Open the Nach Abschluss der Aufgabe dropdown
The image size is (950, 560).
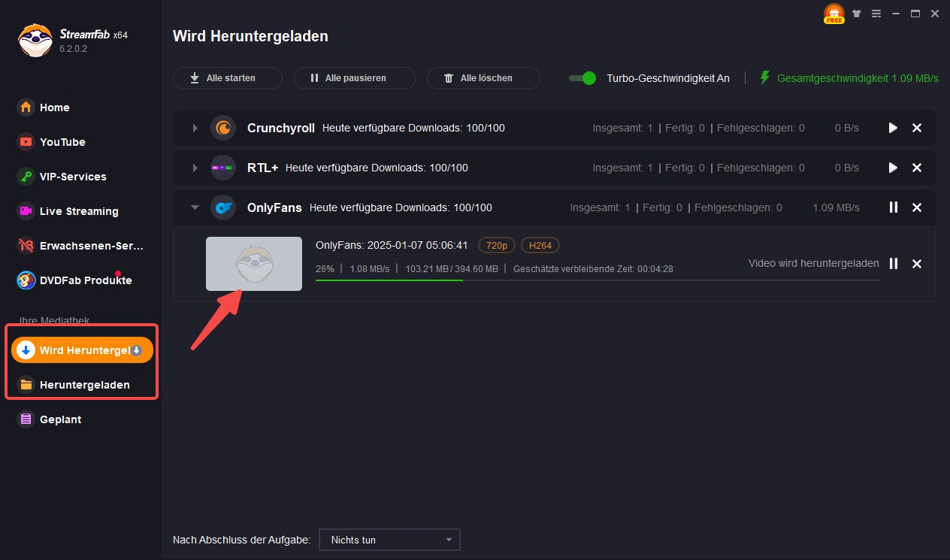tap(389, 540)
